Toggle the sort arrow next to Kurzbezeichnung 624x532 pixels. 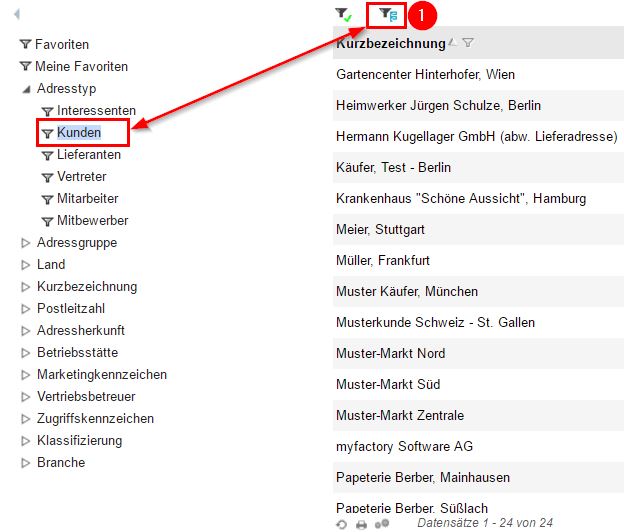point(452,42)
